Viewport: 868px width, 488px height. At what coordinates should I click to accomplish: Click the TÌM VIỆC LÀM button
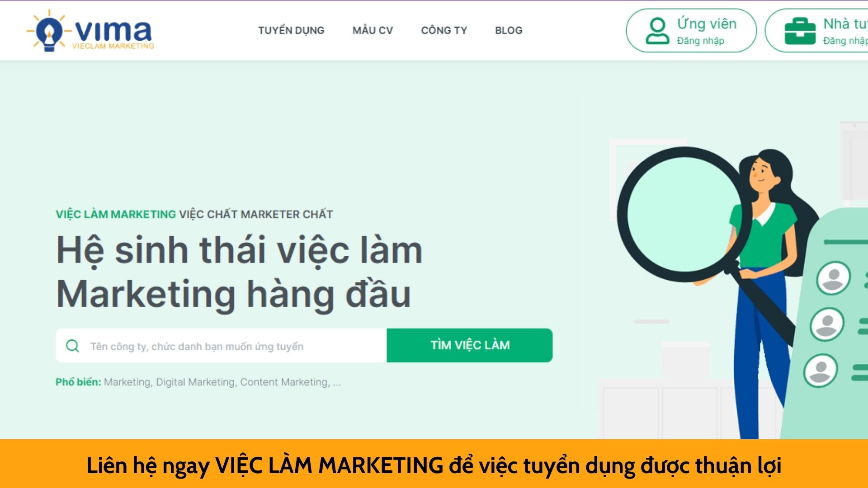click(470, 345)
